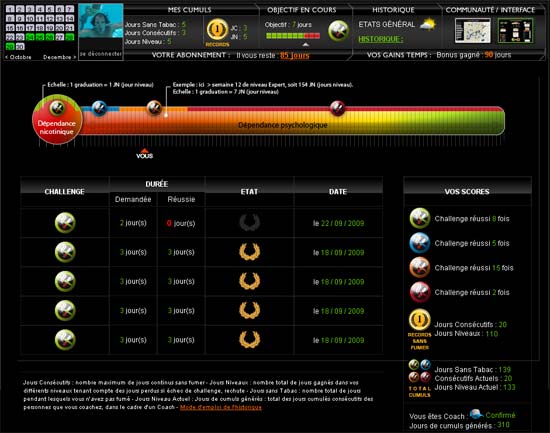The height and width of the screenshot is (433, 550).
Task: Go to next month Decembre
Action: [x=59, y=57]
